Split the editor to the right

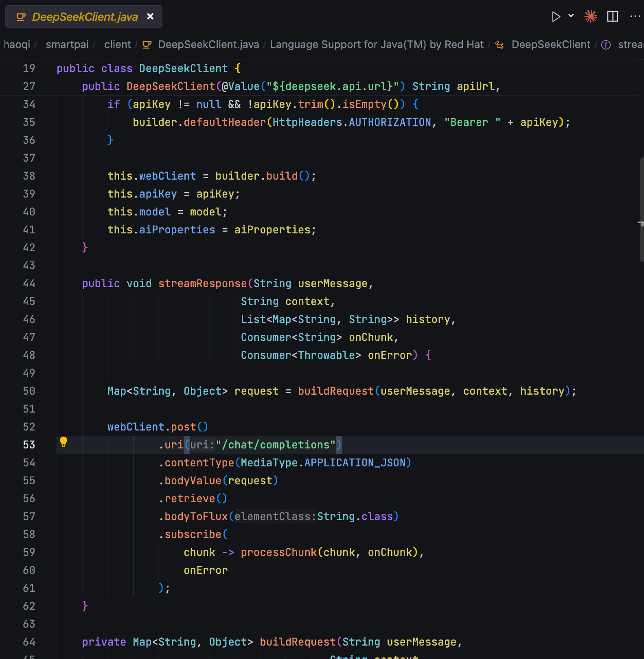pos(612,17)
